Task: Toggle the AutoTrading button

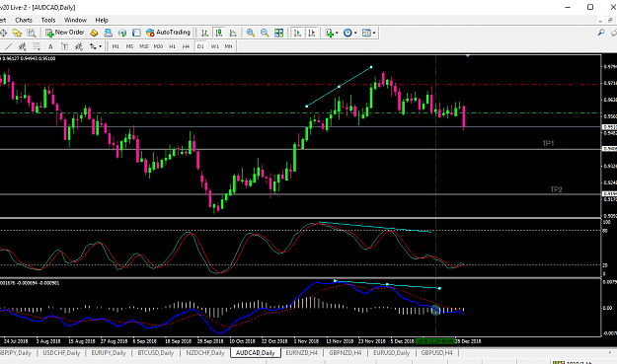Action: pyautogui.click(x=168, y=33)
